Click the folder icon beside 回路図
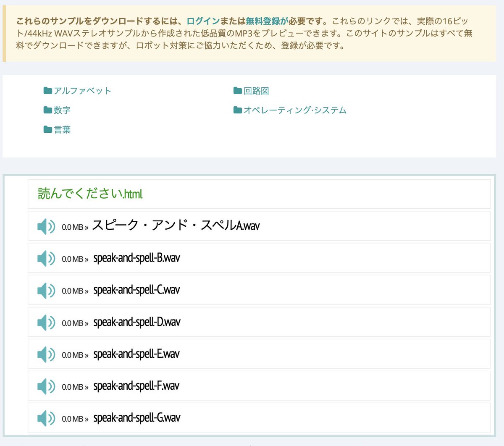The height and width of the screenshot is (446, 504). click(238, 91)
